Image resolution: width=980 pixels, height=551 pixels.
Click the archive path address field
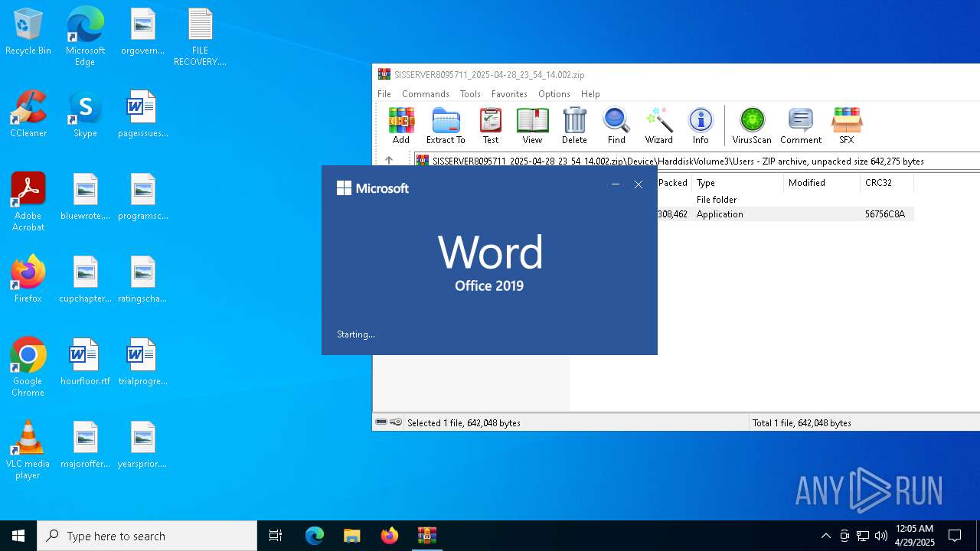coord(697,161)
